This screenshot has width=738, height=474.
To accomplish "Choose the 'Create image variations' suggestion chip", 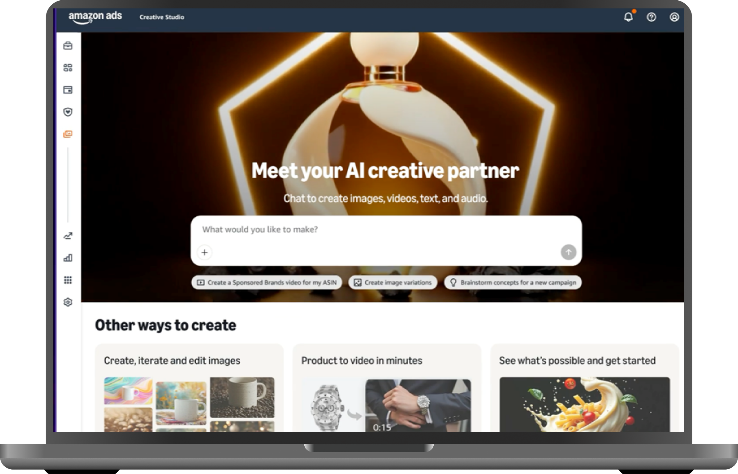I will click(x=393, y=282).
